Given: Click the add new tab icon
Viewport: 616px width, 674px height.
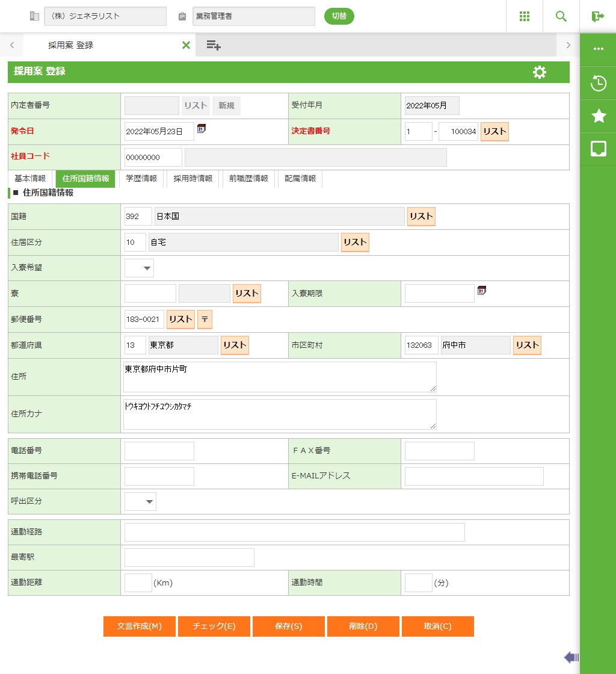Looking at the screenshot, I should click(x=214, y=45).
